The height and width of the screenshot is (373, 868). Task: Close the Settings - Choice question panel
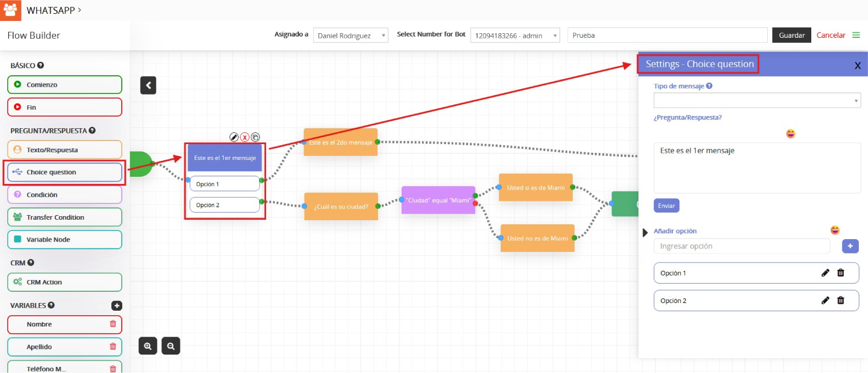pos(857,65)
